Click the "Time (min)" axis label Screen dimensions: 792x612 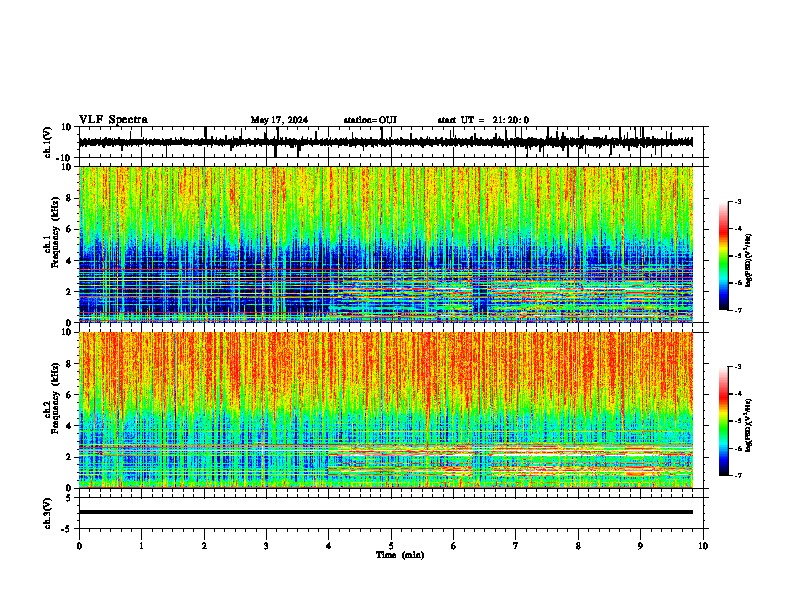pos(400,555)
